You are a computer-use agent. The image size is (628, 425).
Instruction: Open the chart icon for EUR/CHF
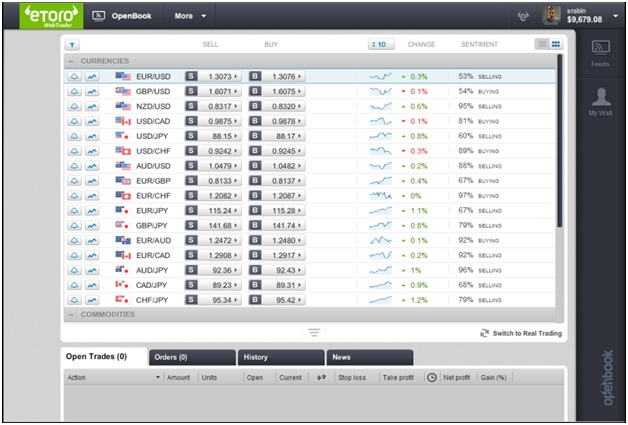(x=92, y=196)
